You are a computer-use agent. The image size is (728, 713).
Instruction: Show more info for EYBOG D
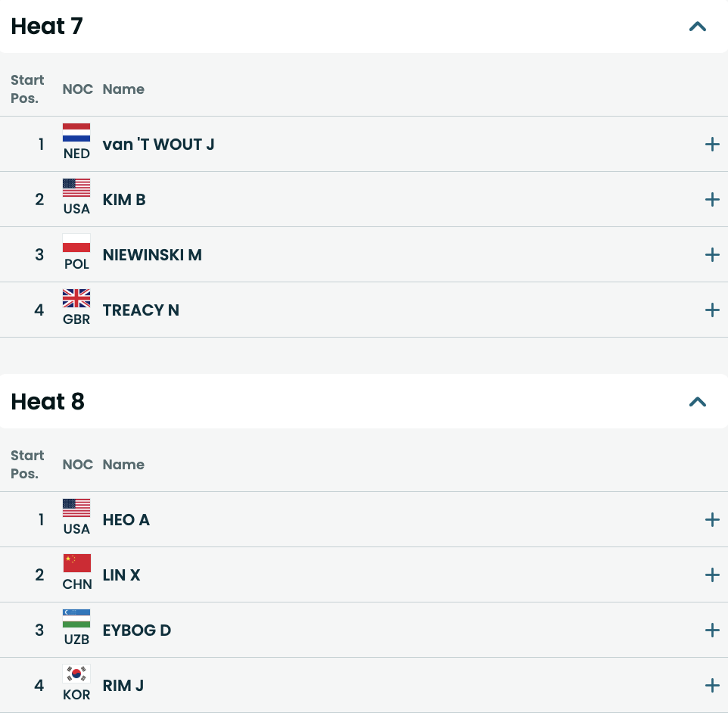tap(711, 630)
